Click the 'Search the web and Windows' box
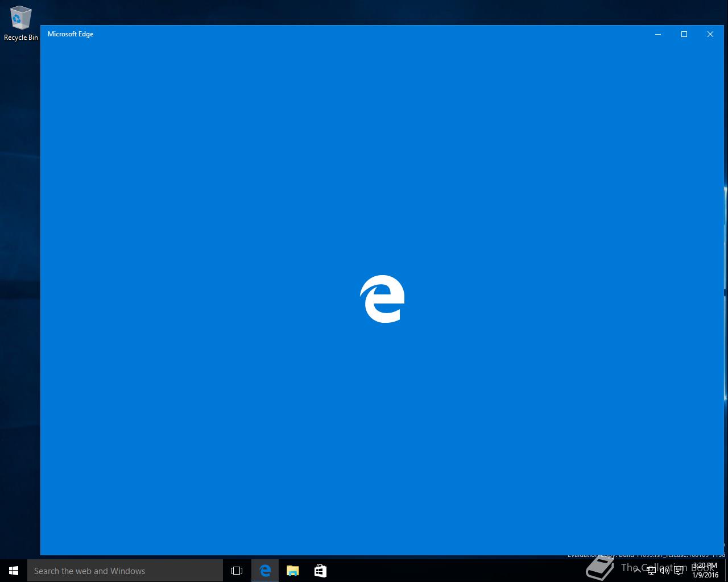 pyautogui.click(x=125, y=571)
